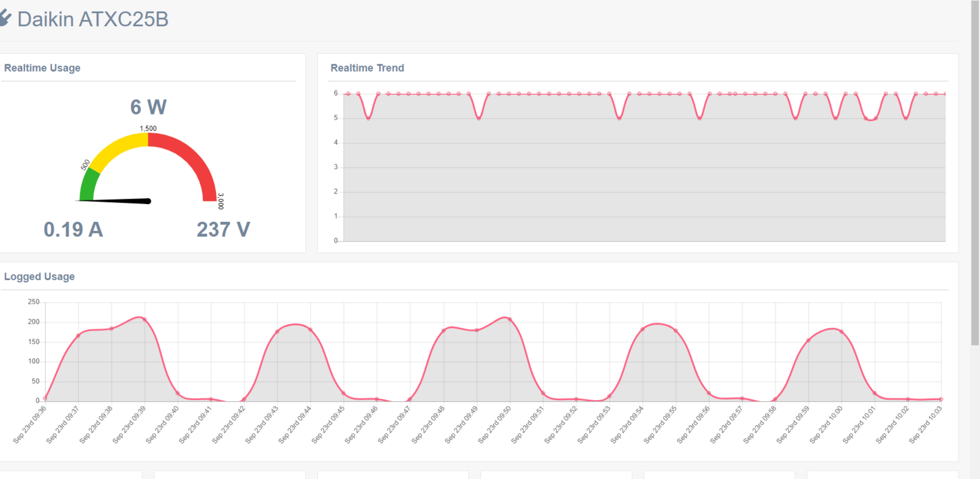The image size is (980, 479).
Task: Click the Sep 23rd 09:50 axis label
Action: (x=494, y=424)
